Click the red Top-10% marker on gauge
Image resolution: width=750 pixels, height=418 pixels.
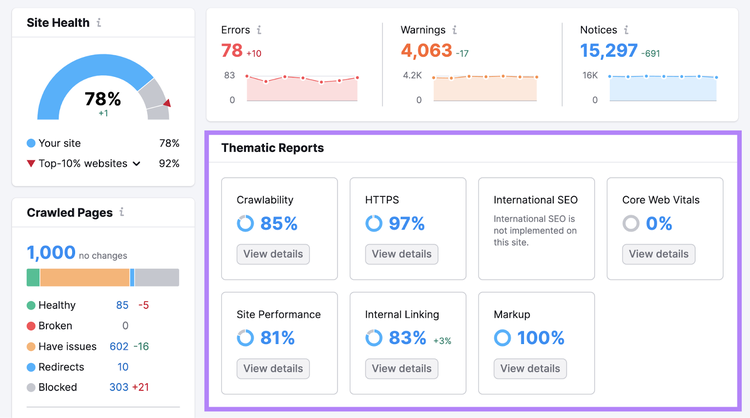tap(167, 103)
